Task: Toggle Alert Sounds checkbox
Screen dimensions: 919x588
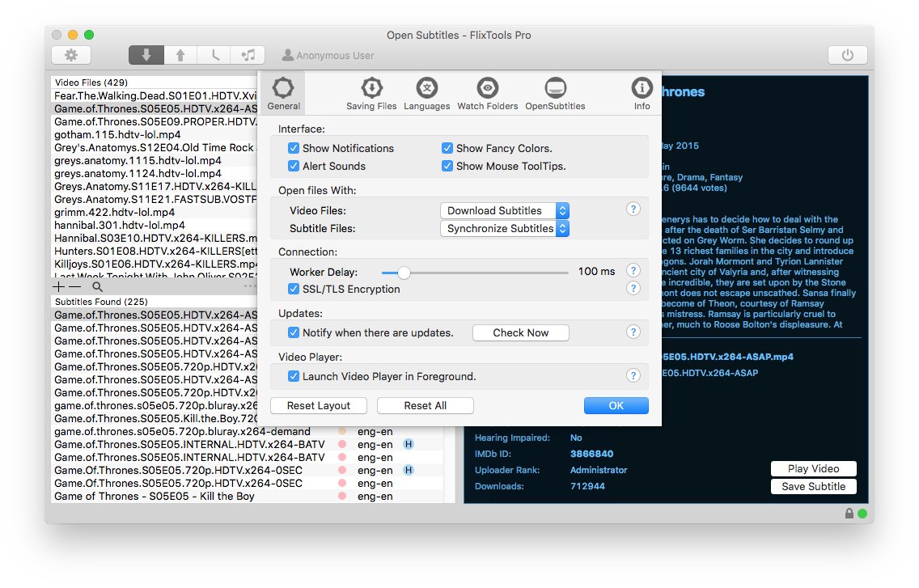Action: [x=294, y=166]
